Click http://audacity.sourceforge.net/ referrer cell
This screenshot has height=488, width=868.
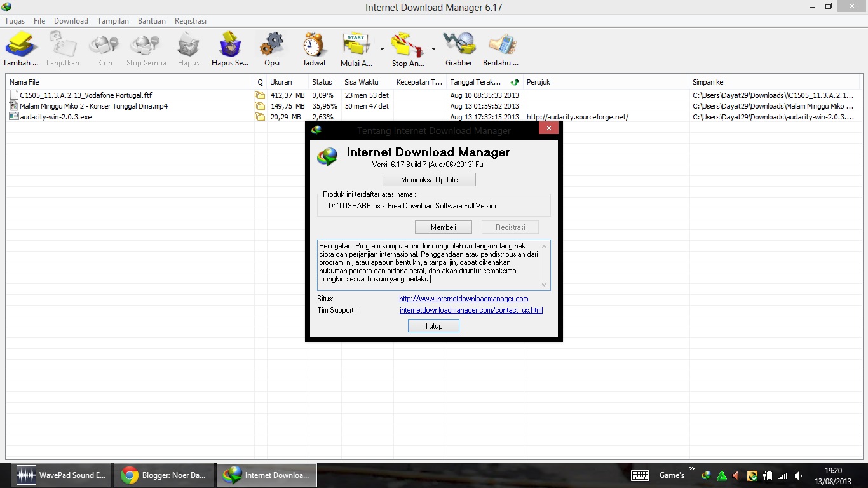[x=578, y=117]
